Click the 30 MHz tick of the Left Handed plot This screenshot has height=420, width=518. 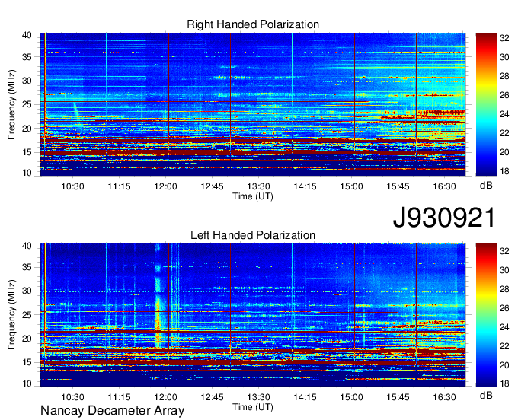tap(27, 291)
